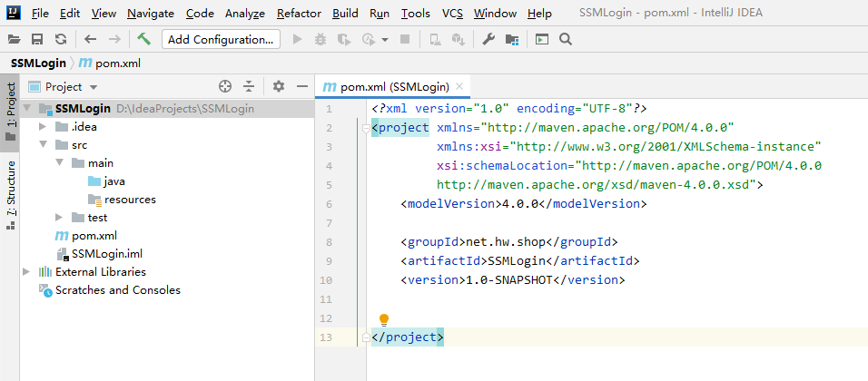Viewport: 868px width, 381px height.
Task: Collapse the SSMLogin root node
Action: click(27, 108)
